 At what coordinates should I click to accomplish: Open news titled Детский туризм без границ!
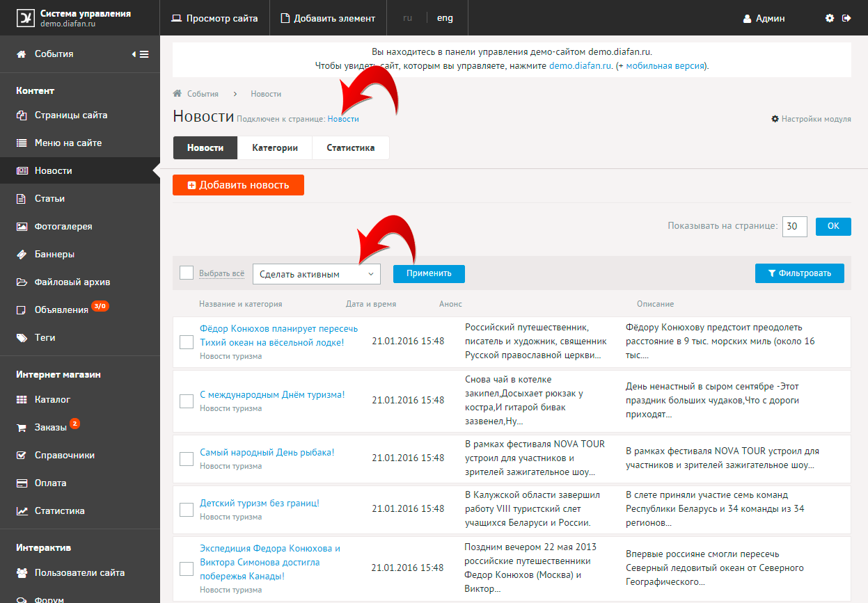pos(260,503)
